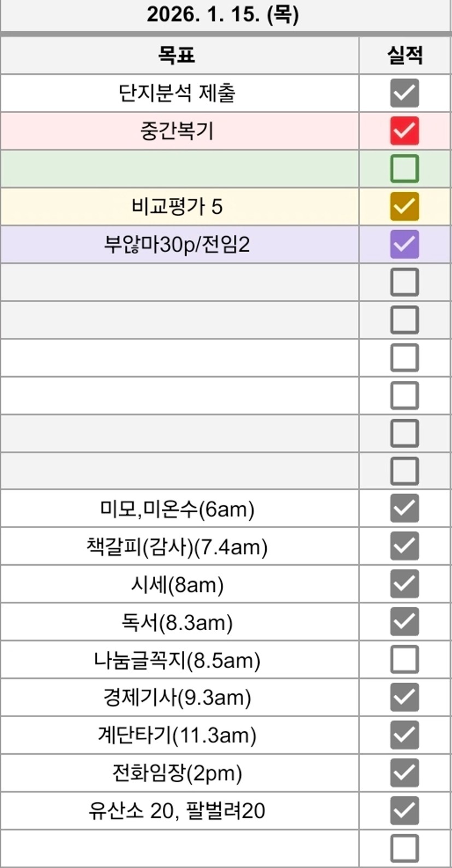Toggle the 독서(8.3am) checkbox
Viewport: 452px width, 868px height.
(x=404, y=621)
